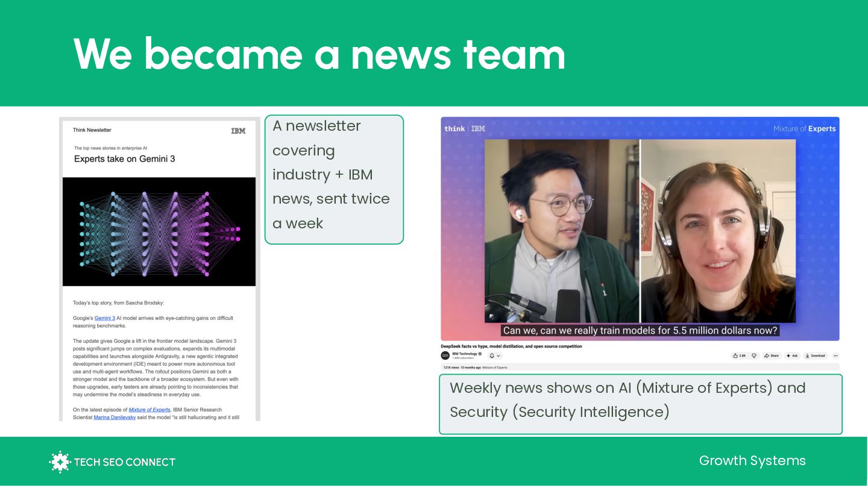Viewport: 868px width, 488px height.
Task: Click the think | IBM logo in video
Action: coord(464,128)
